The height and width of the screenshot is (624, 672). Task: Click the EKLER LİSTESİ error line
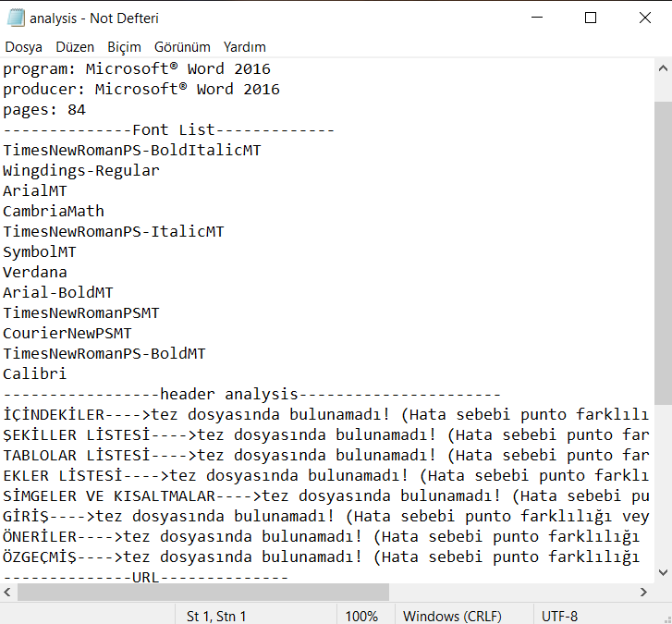click(325, 476)
